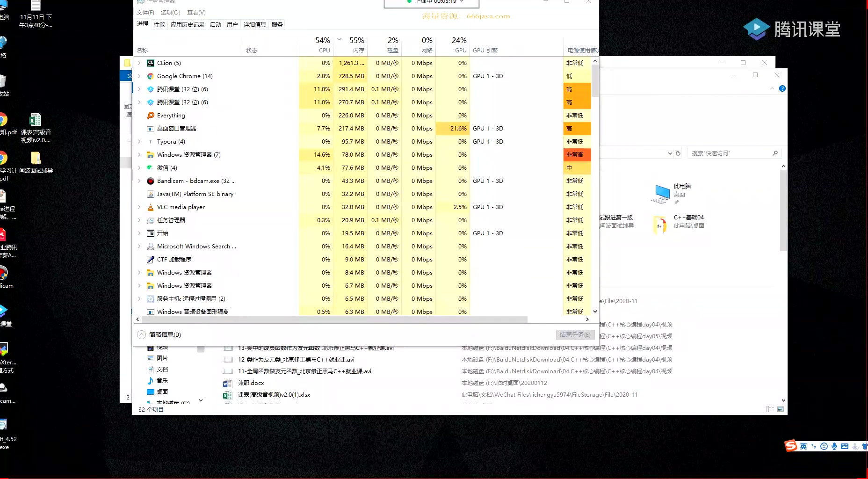This screenshot has height=479, width=868.
Task: Click the VLC media player cone icon
Action: [x=151, y=207]
